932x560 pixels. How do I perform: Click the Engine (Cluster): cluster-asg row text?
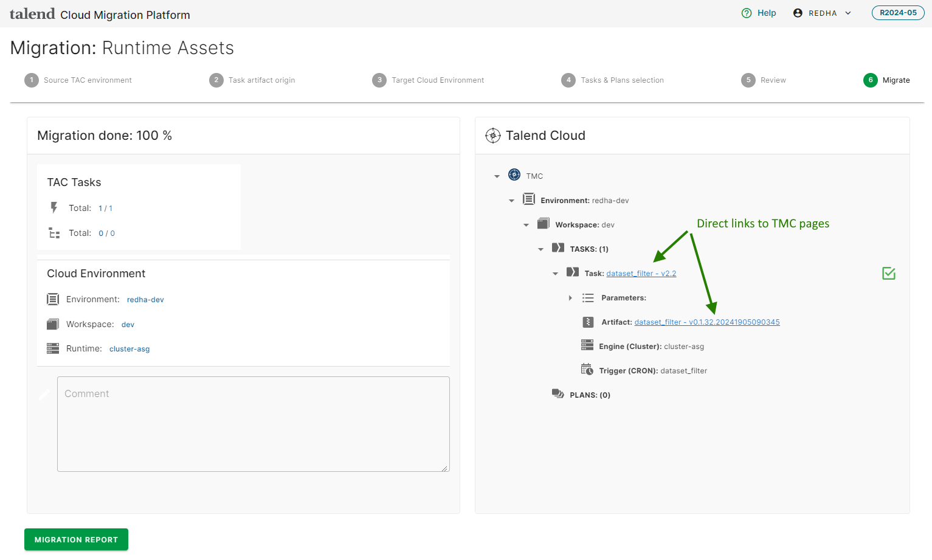(651, 347)
